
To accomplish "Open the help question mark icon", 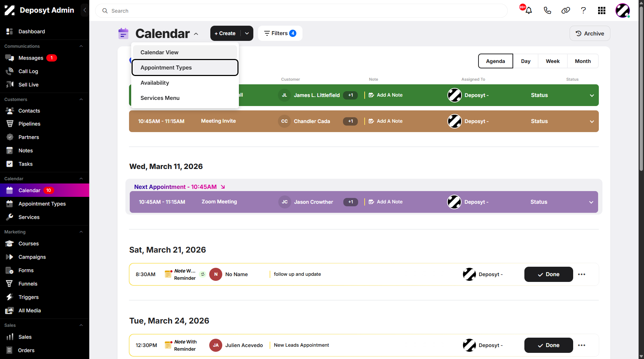I will coord(583,10).
